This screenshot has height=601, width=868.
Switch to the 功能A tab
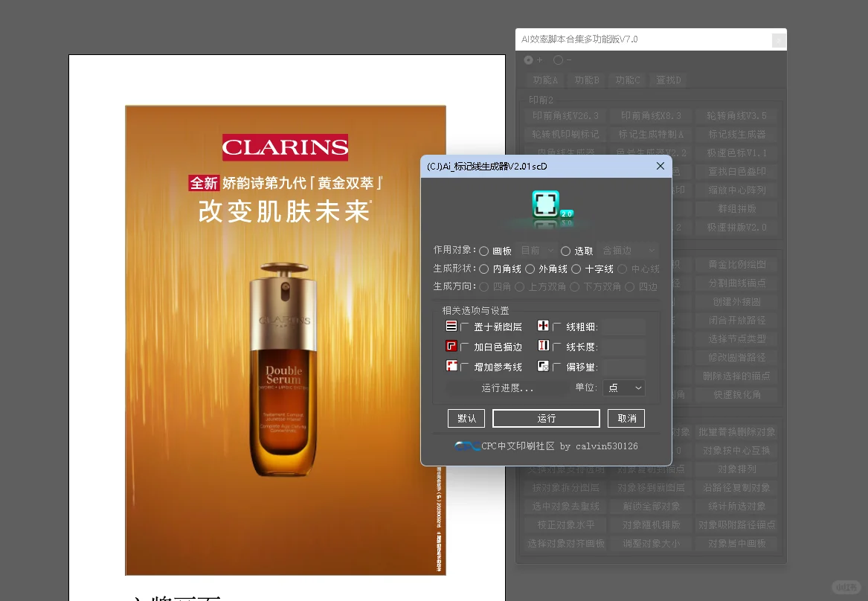point(545,80)
